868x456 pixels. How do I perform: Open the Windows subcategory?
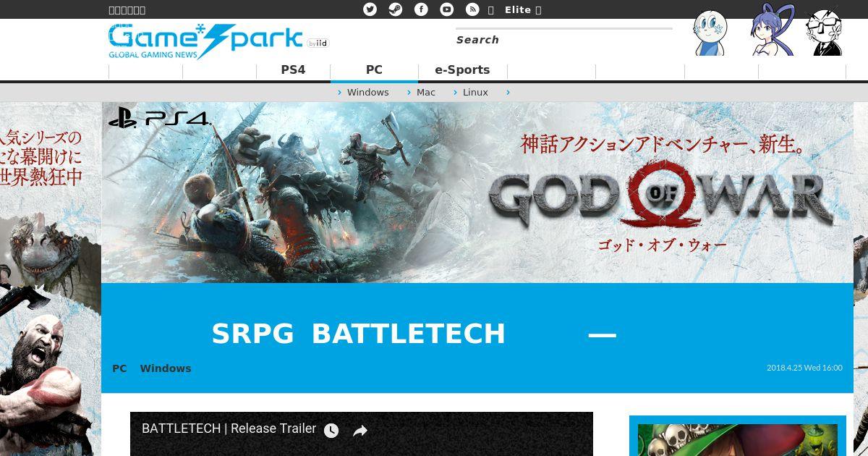coord(367,93)
